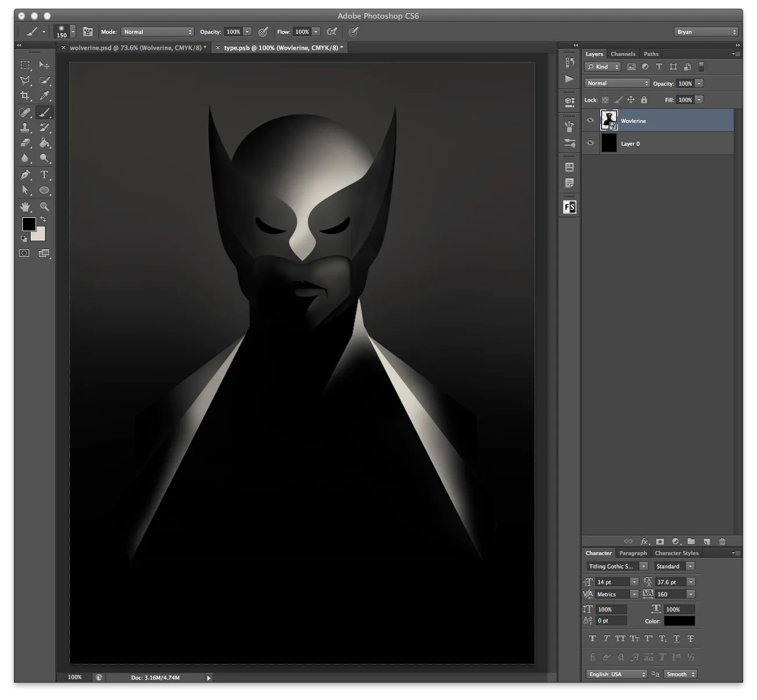The height and width of the screenshot is (700, 757).
Task: Select the Dodge tool
Action: (x=44, y=158)
